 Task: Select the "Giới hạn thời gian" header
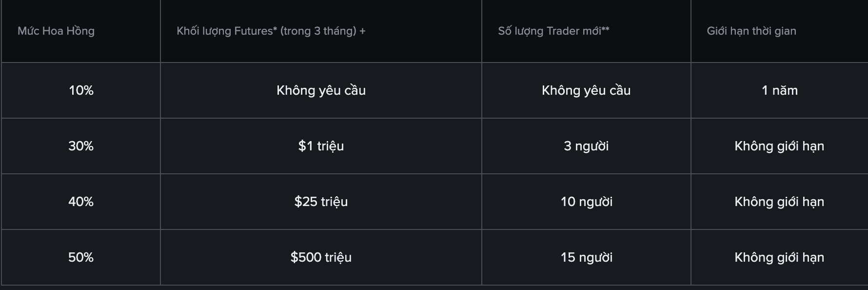click(x=751, y=31)
